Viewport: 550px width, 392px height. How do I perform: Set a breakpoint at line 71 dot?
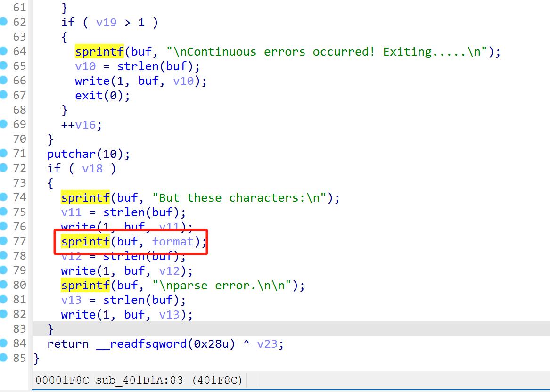click(x=4, y=153)
